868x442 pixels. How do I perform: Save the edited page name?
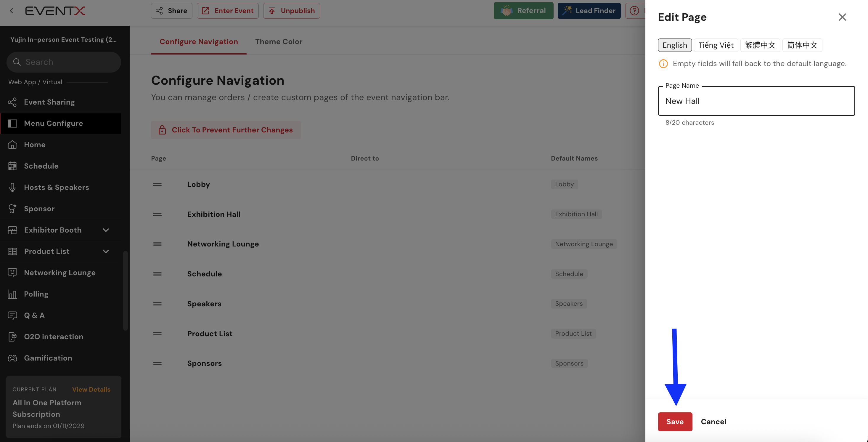coord(675,422)
